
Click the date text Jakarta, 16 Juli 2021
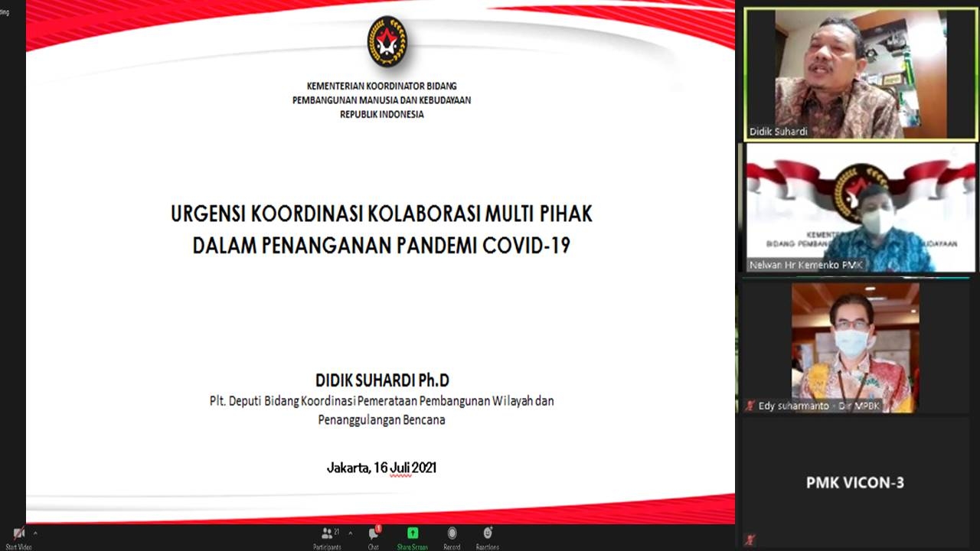point(381,468)
